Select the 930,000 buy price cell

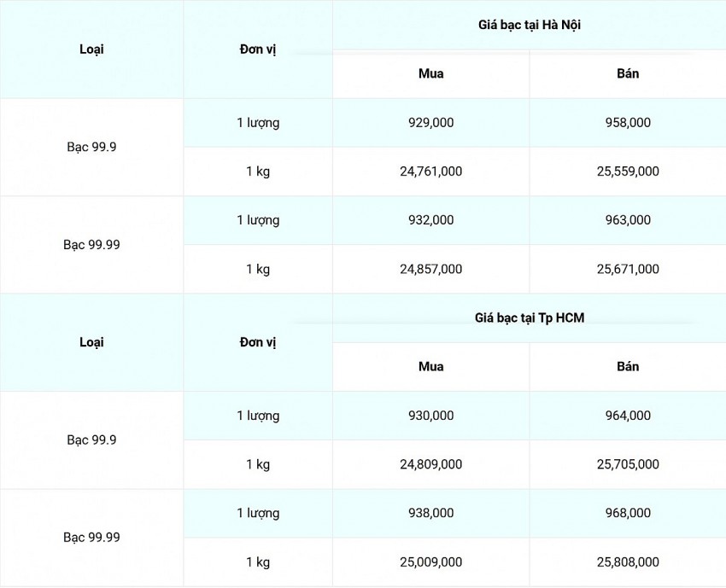coord(431,416)
